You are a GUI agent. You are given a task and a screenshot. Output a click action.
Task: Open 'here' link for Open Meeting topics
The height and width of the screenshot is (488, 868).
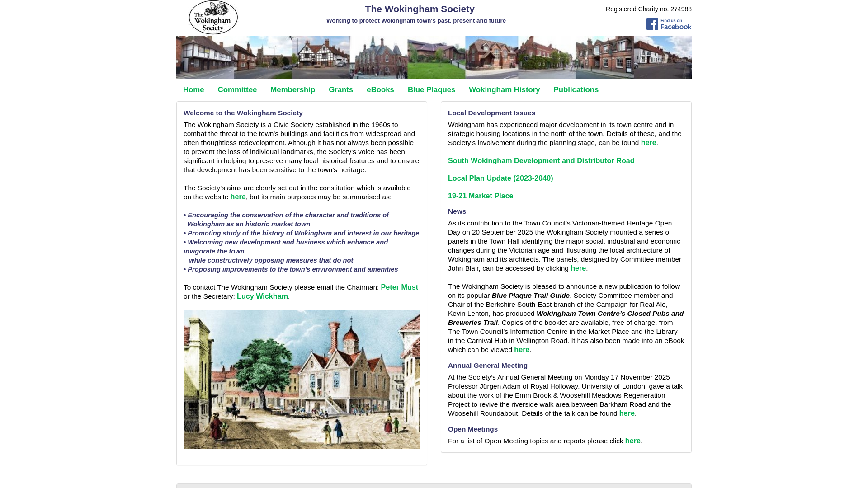[x=633, y=441]
